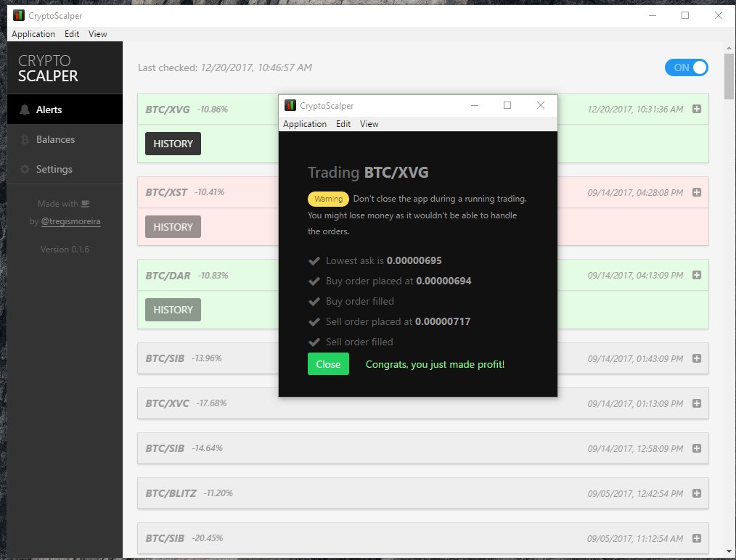Click the Buy order placed checkmark icon
The height and width of the screenshot is (560, 736).
pos(314,281)
